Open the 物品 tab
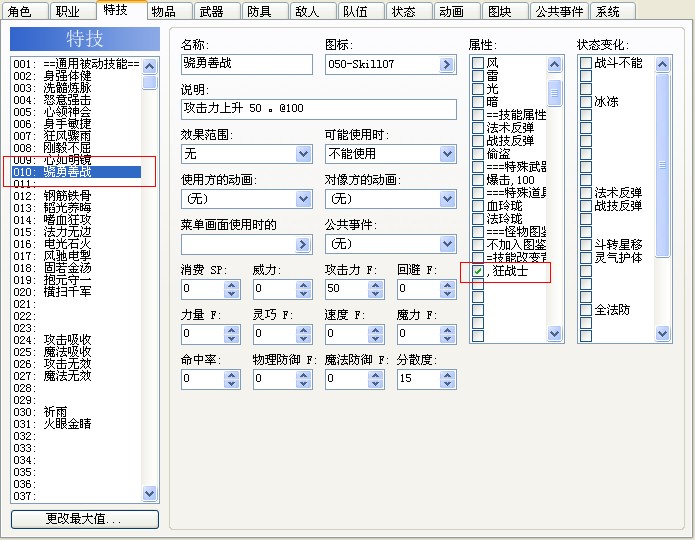The height and width of the screenshot is (540, 695). [168, 12]
